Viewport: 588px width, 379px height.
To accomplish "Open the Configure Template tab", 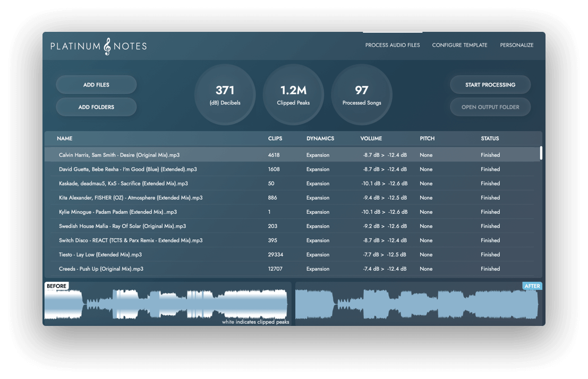I will pos(459,45).
